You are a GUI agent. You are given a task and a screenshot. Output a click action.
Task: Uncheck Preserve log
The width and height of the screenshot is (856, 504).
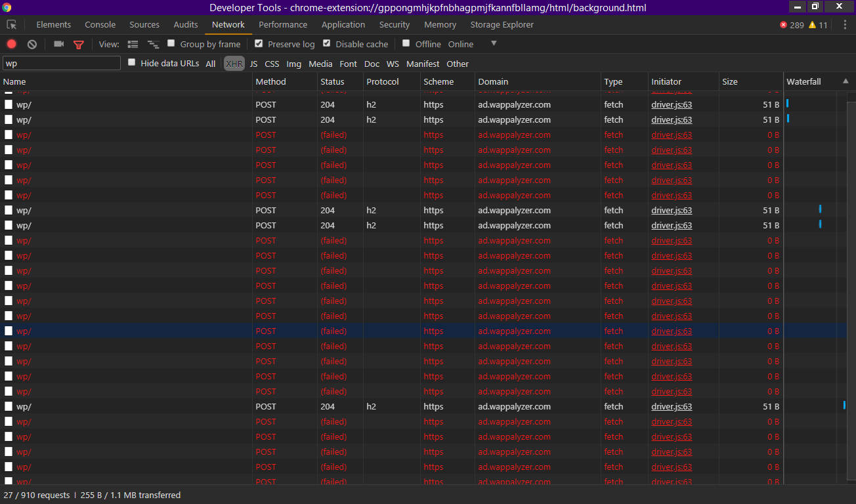click(x=259, y=43)
